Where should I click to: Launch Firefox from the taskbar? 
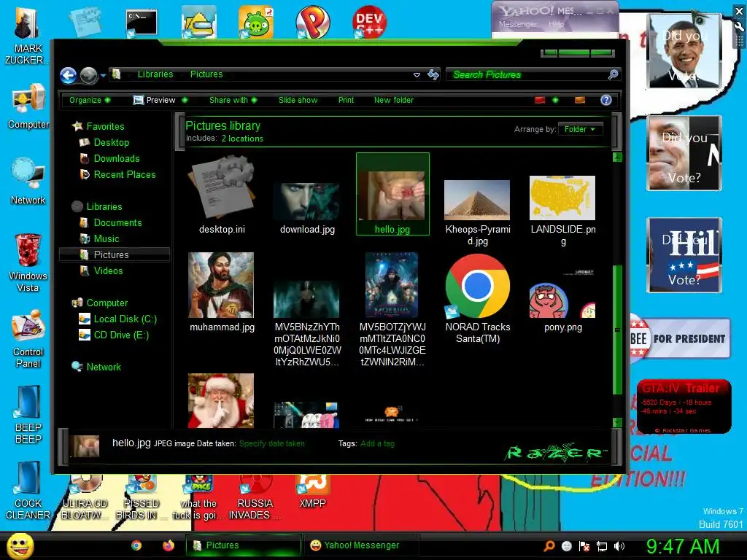tap(169, 545)
